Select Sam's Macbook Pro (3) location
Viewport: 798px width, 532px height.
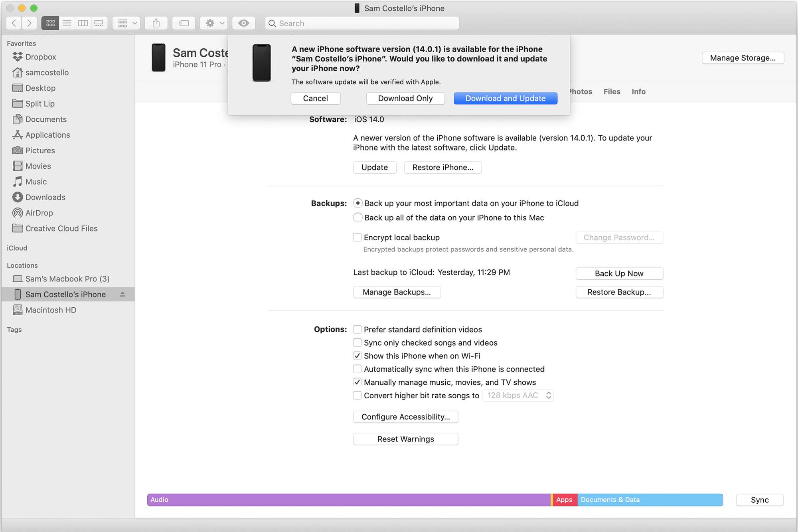pyautogui.click(x=68, y=279)
